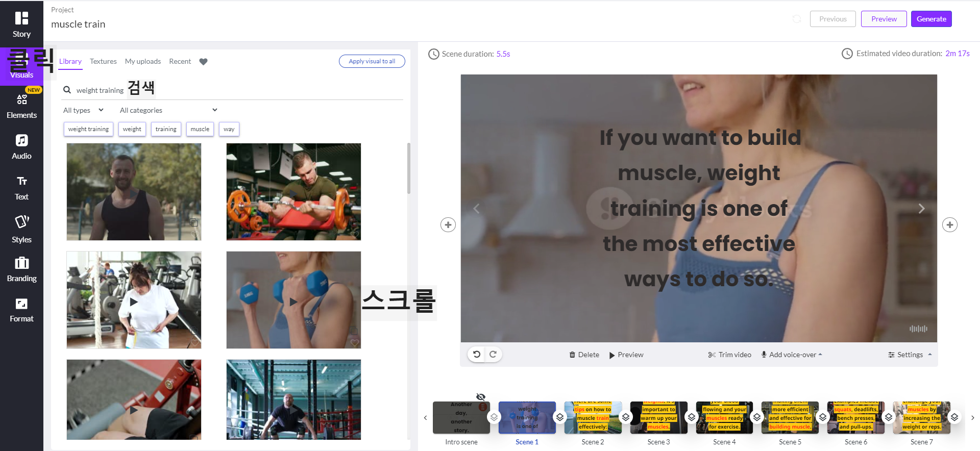Click the search magnifier icon
The height and width of the screenshot is (451, 980).
coord(67,90)
